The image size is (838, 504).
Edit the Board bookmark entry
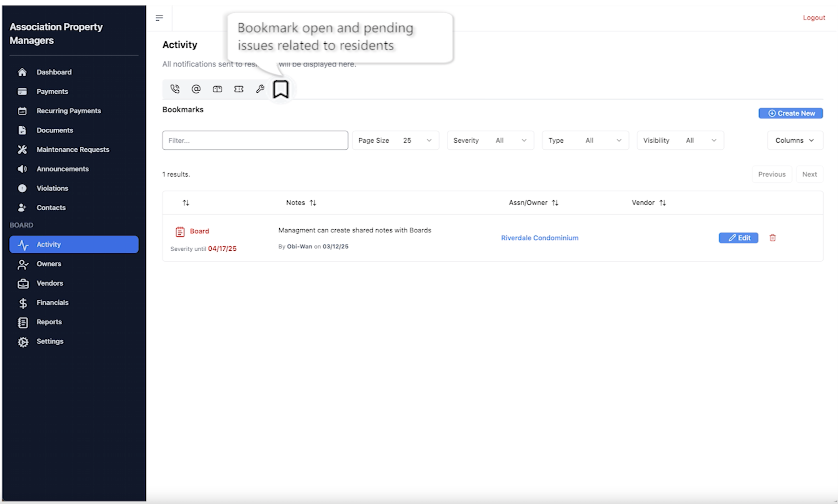coord(738,238)
